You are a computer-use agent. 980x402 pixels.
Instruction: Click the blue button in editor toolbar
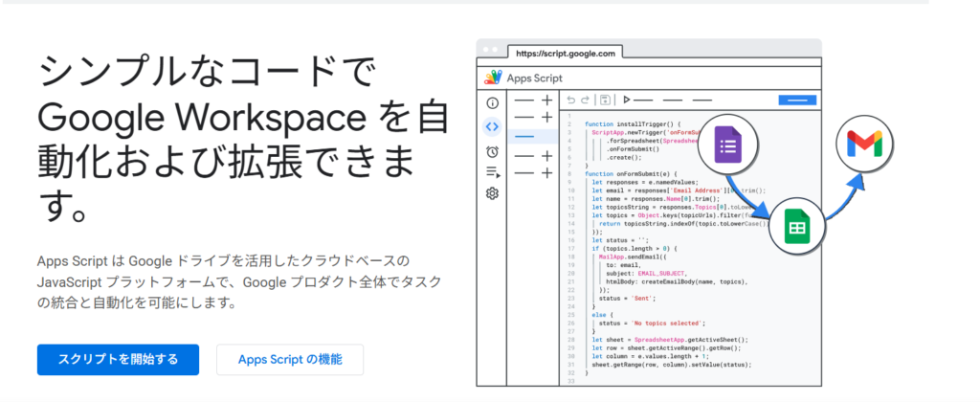tap(796, 100)
